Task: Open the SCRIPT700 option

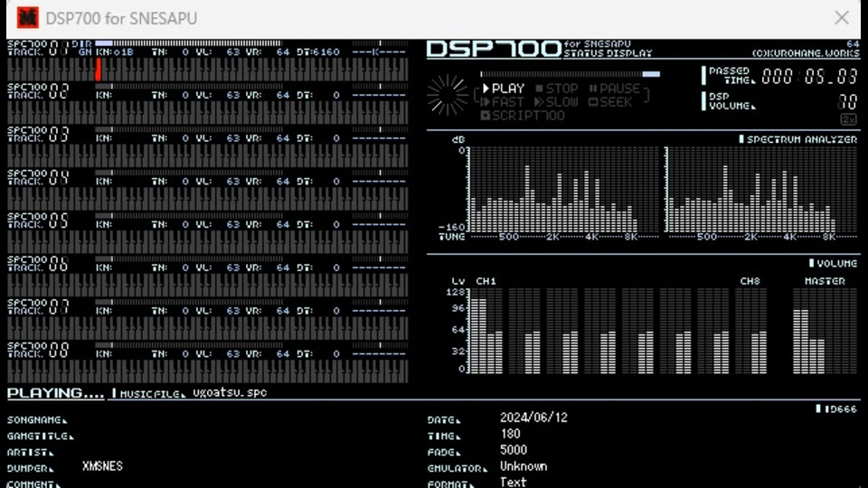Action: tap(523, 116)
